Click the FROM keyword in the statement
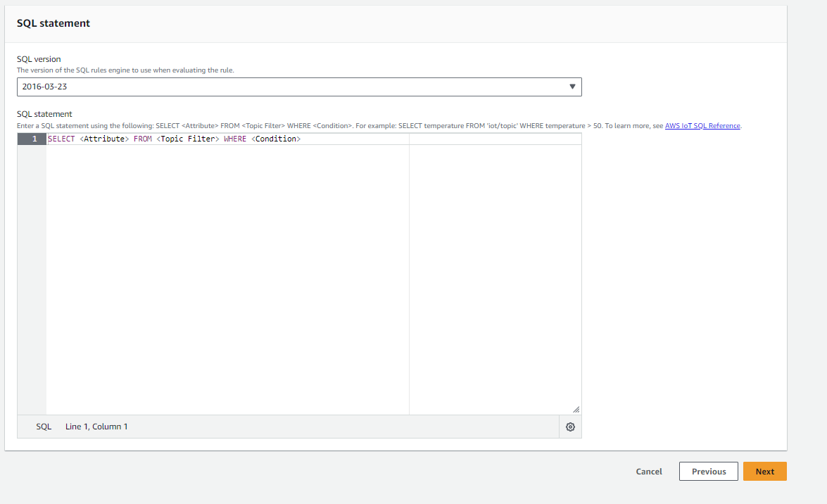Image resolution: width=827 pixels, height=504 pixels. tap(144, 139)
